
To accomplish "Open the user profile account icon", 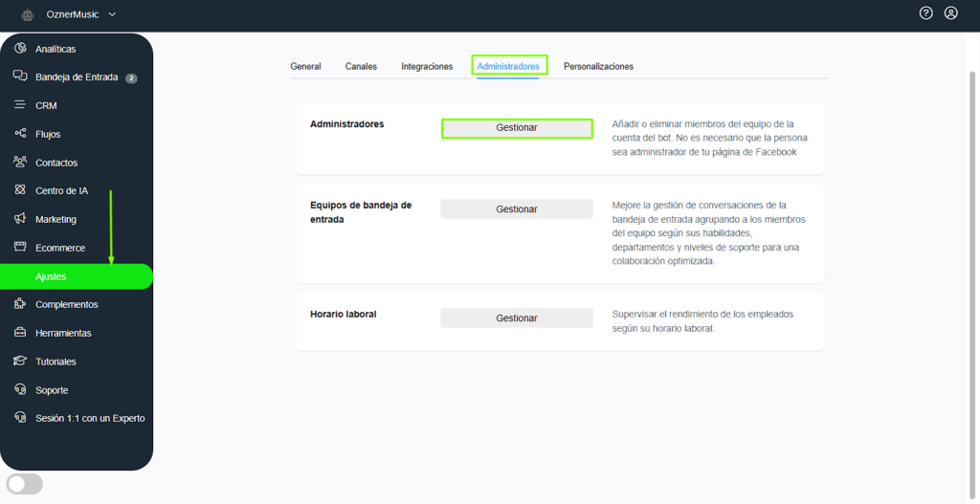I will tap(950, 13).
